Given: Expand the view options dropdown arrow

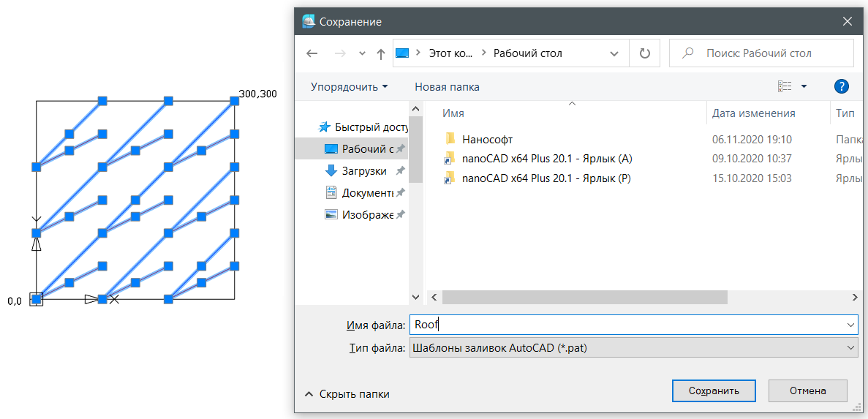Looking at the screenshot, I should coord(804,86).
